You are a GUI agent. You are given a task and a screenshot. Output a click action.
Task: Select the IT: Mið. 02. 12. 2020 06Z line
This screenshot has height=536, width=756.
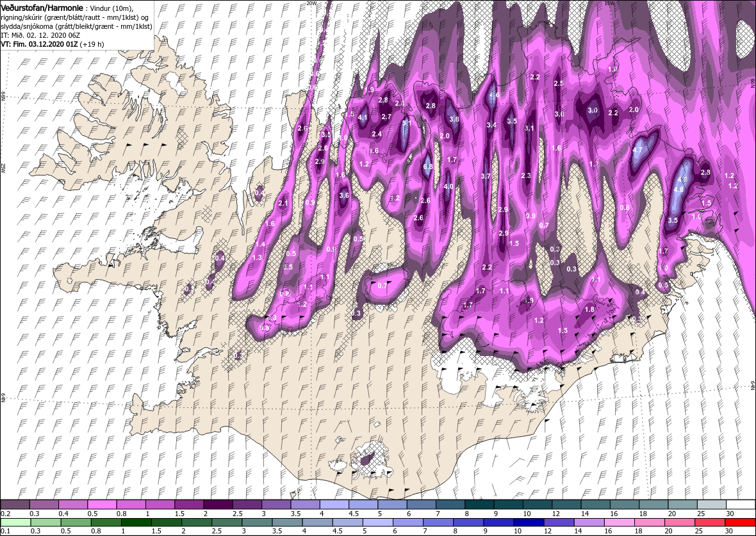[x=40, y=35]
